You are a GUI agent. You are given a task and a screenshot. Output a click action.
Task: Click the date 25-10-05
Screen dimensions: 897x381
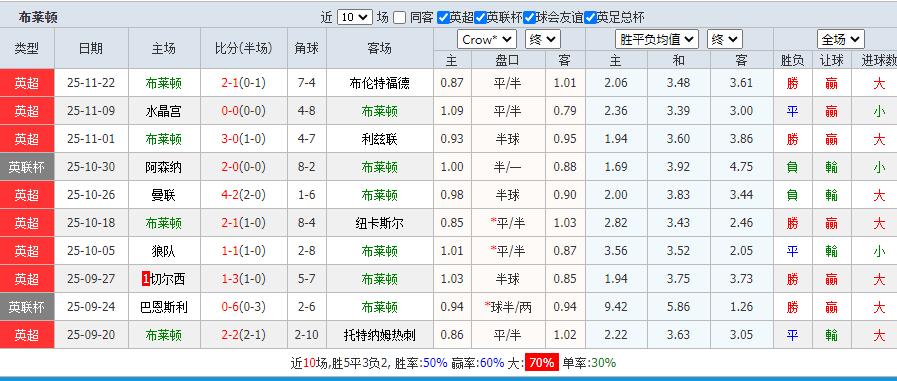click(91, 251)
